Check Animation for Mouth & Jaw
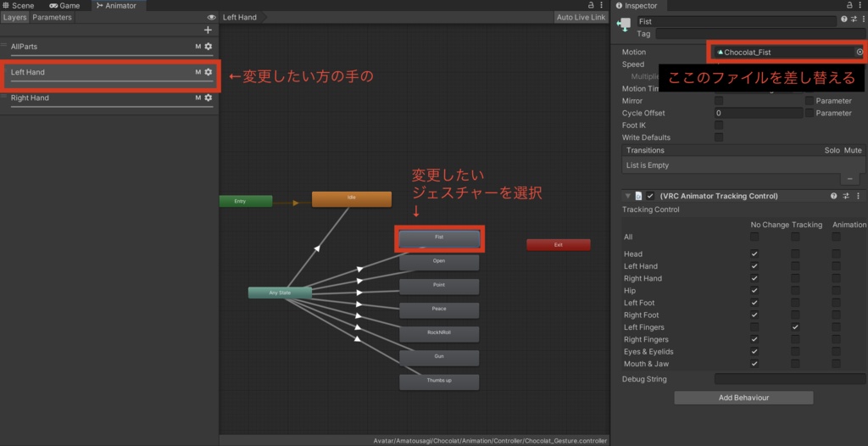Image resolution: width=868 pixels, height=446 pixels. click(836, 364)
